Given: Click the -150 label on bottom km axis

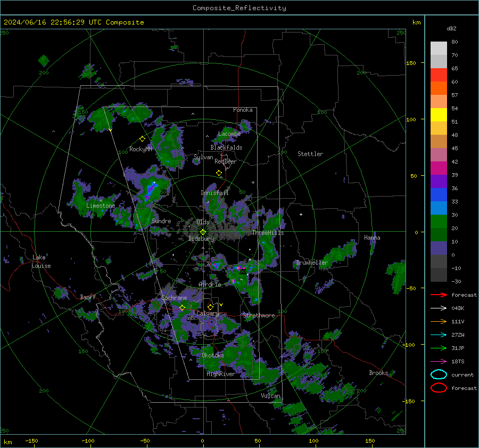Looking at the screenshot, I should [x=31, y=441].
